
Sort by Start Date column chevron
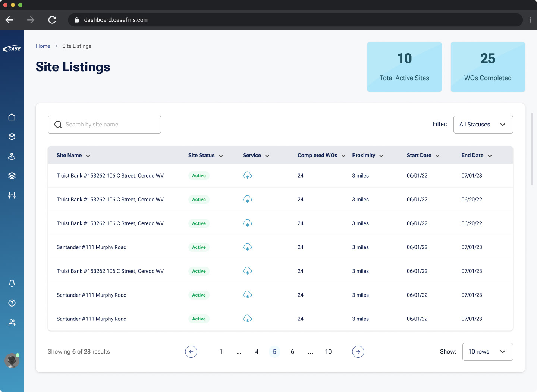click(x=437, y=156)
